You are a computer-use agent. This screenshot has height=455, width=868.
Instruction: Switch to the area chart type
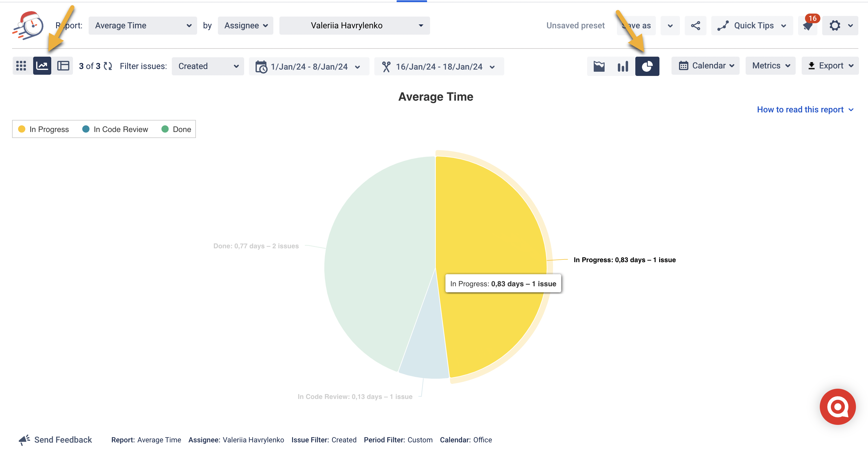click(599, 66)
